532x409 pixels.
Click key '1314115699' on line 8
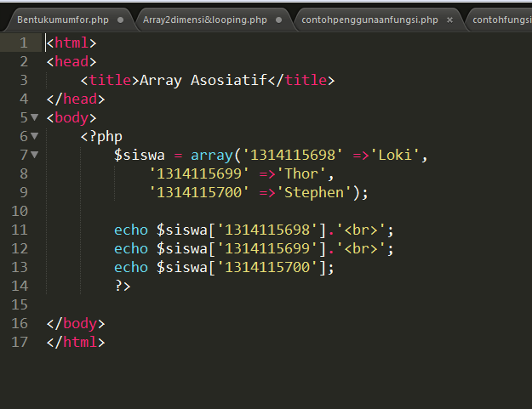coord(199,173)
